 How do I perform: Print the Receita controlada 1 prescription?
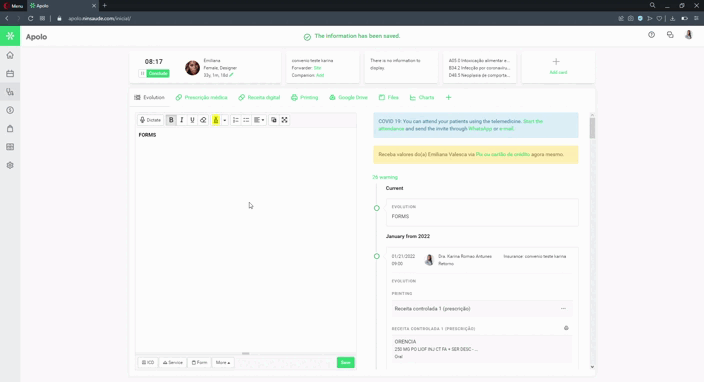566,328
